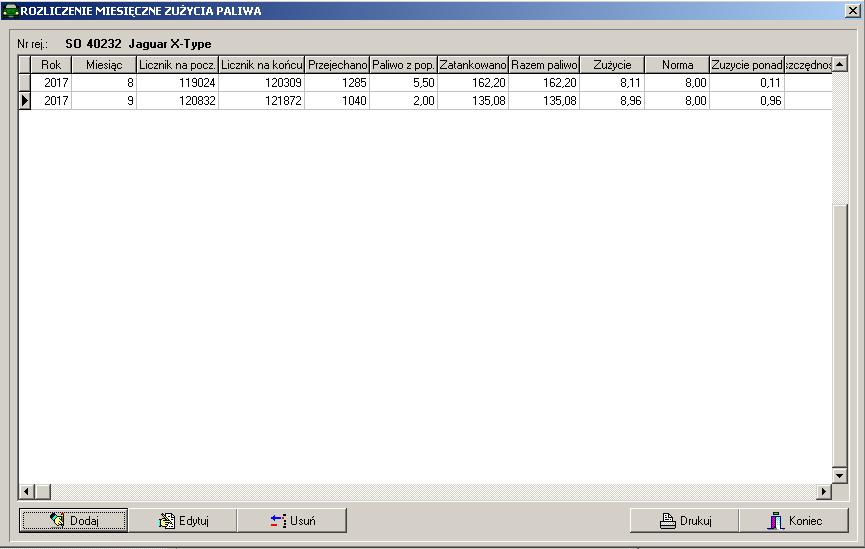Click the Dodaj button to add a record
865x549 pixels.
[73, 520]
